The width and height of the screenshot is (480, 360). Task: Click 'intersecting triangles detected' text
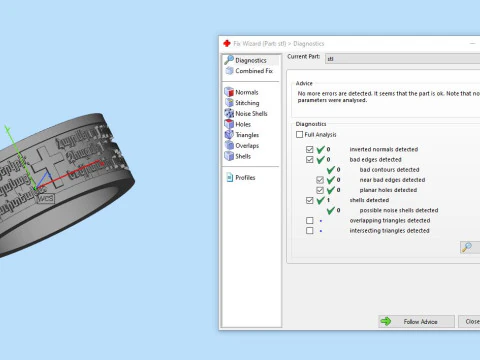coord(389,231)
